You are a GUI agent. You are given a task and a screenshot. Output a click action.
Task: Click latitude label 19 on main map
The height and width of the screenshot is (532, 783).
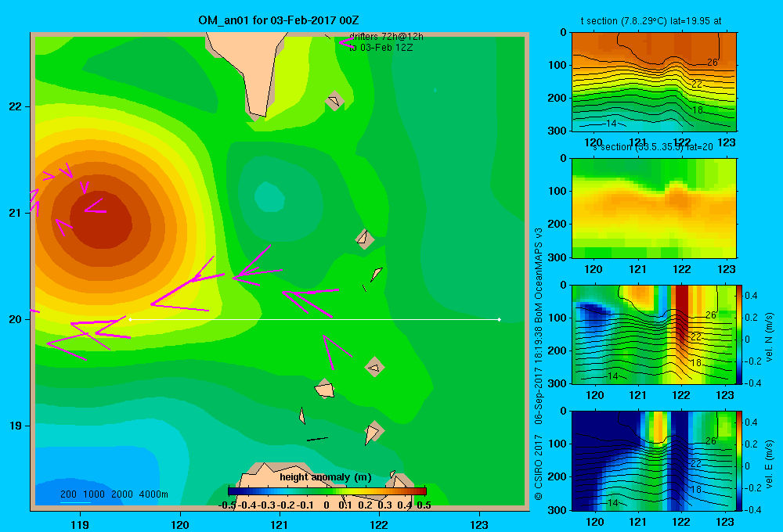point(16,426)
